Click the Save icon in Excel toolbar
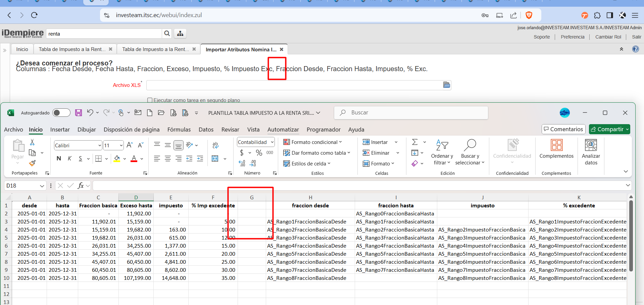644x305 pixels. point(78,113)
